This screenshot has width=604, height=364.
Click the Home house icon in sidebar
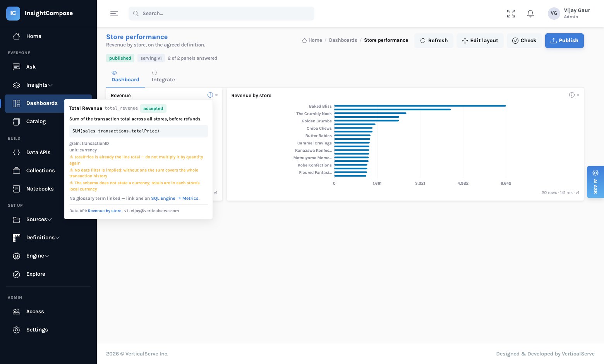(x=16, y=36)
